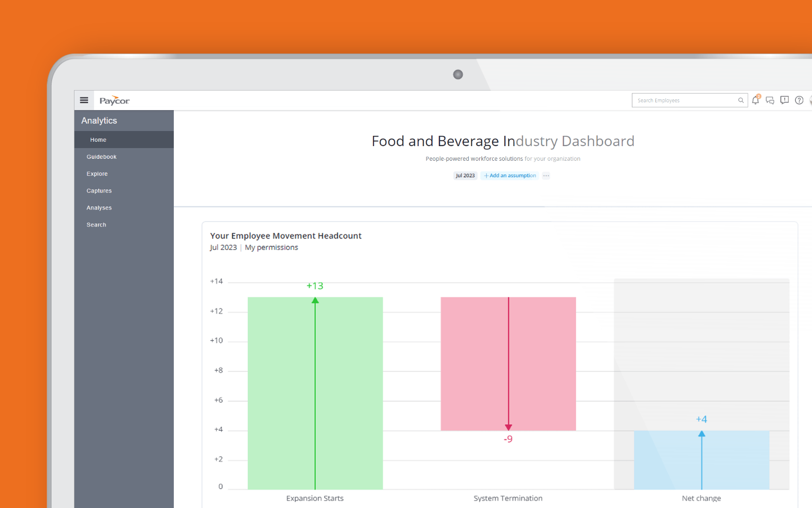This screenshot has width=812, height=508.
Task: Select Home in the Analytics sidebar
Action: click(124, 140)
